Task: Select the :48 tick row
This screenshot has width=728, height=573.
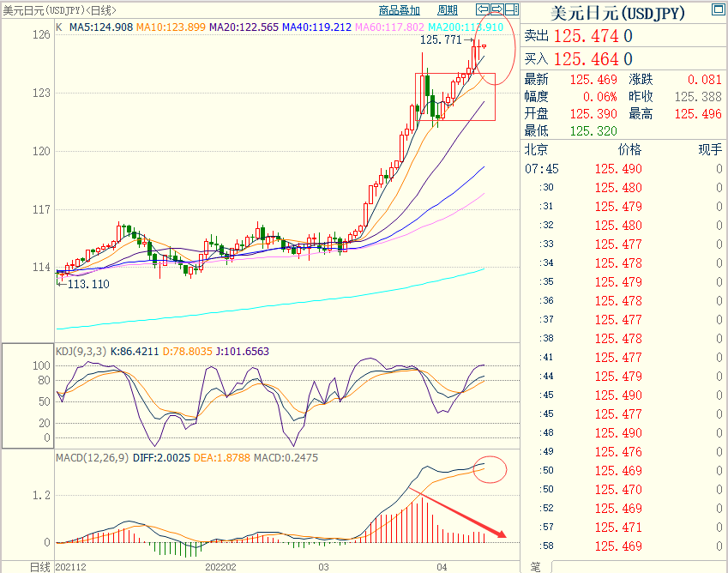Action: point(623,433)
